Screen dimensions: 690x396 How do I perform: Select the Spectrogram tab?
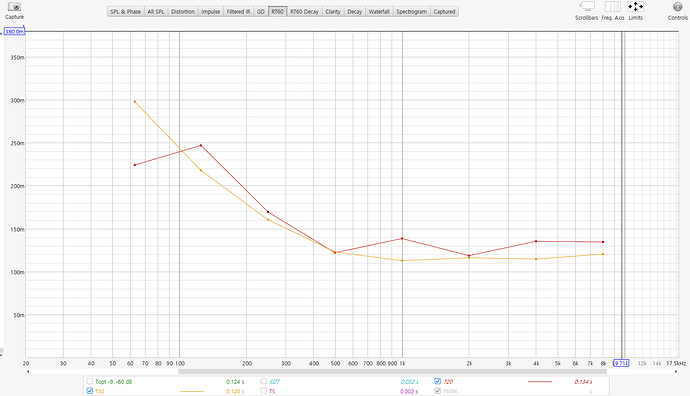411,11
